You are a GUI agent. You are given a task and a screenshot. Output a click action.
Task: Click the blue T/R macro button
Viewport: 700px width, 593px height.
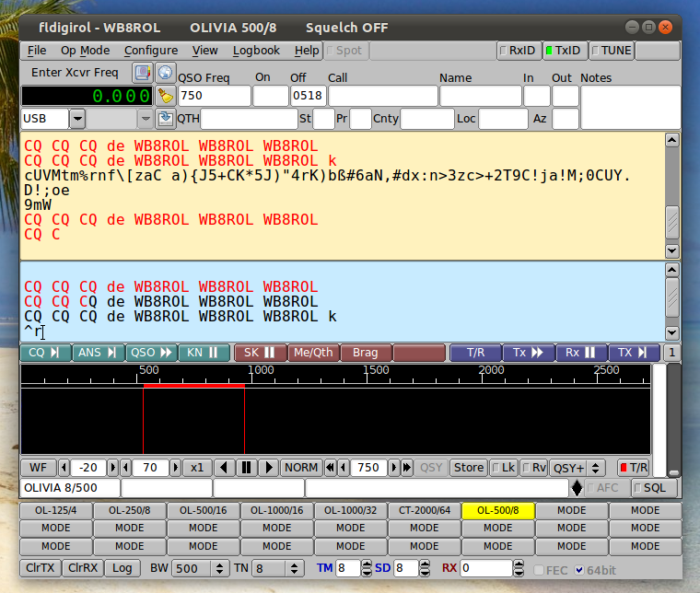[476, 353]
